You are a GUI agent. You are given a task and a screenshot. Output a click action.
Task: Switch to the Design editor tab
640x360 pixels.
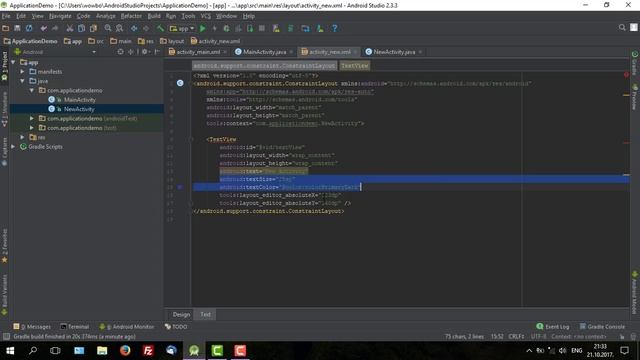[x=181, y=314]
